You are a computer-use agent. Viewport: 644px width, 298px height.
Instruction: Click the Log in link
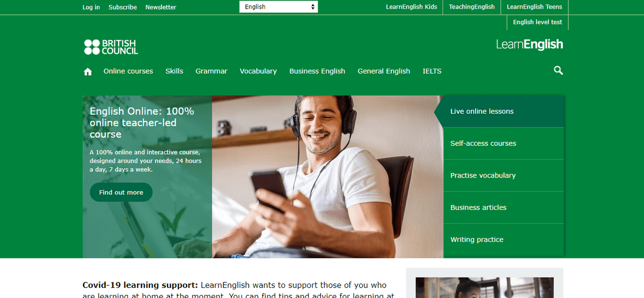[x=91, y=7]
